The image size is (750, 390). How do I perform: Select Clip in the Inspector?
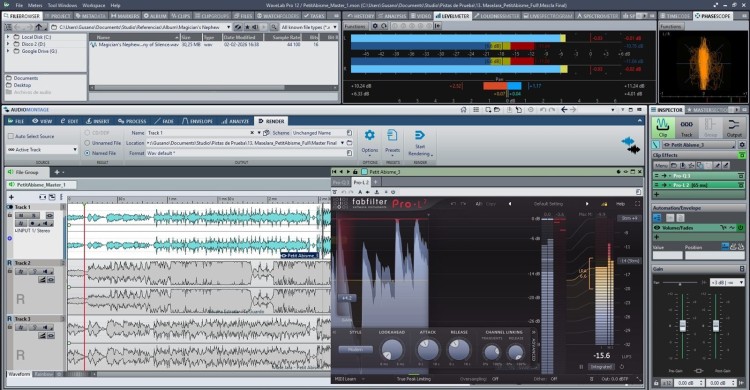pyautogui.click(x=662, y=127)
